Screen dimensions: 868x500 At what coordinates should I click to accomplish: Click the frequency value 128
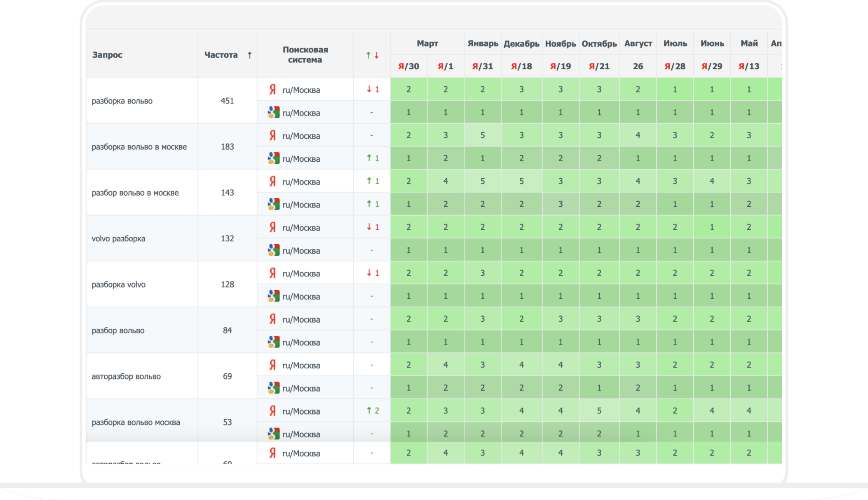(228, 284)
